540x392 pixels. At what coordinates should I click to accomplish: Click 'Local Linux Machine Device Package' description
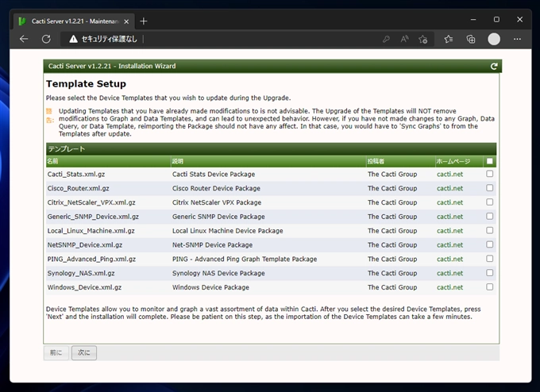[x=228, y=231]
